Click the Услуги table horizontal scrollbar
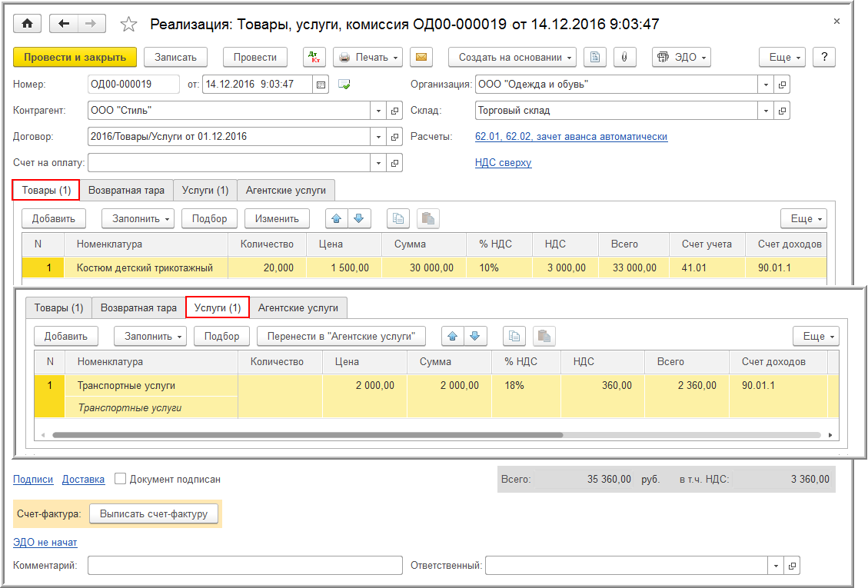 [308, 435]
